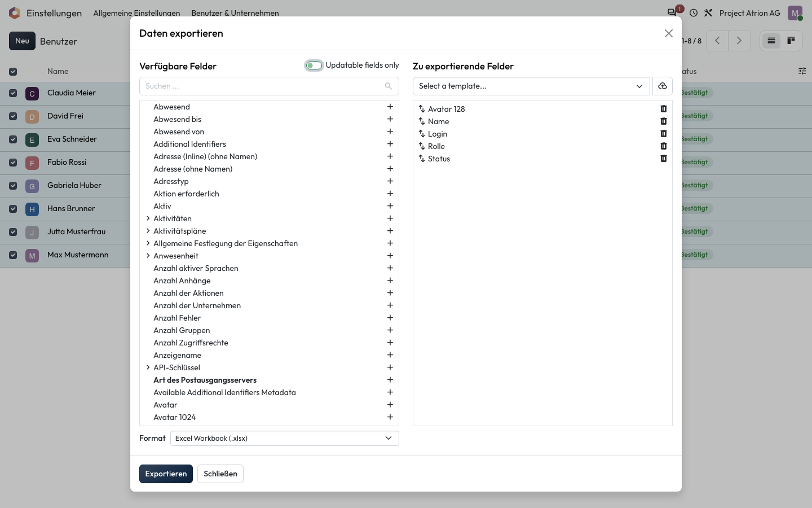Open the Allgemeine Einstellungen menu
Viewport: 812px width, 508px height.
coord(136,13)
